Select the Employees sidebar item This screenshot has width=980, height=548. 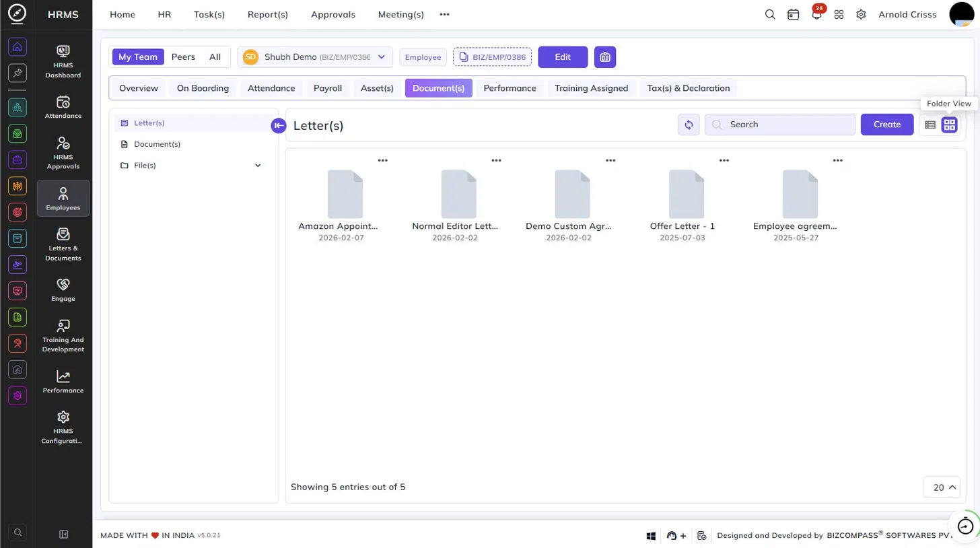63,199
